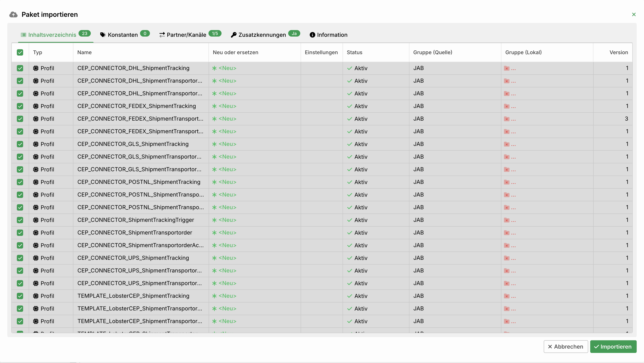644x363 pixels.
Task: Click the asterisk Neu icon for CEP_CONNECTOR_POSTNL_ShipmentTracking
Action: [x=214, y=182]
